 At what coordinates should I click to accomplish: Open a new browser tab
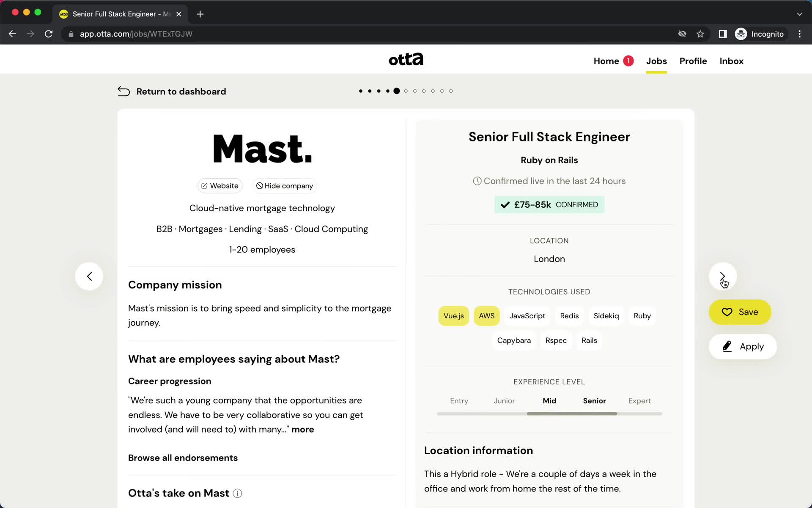pos(200,14)
